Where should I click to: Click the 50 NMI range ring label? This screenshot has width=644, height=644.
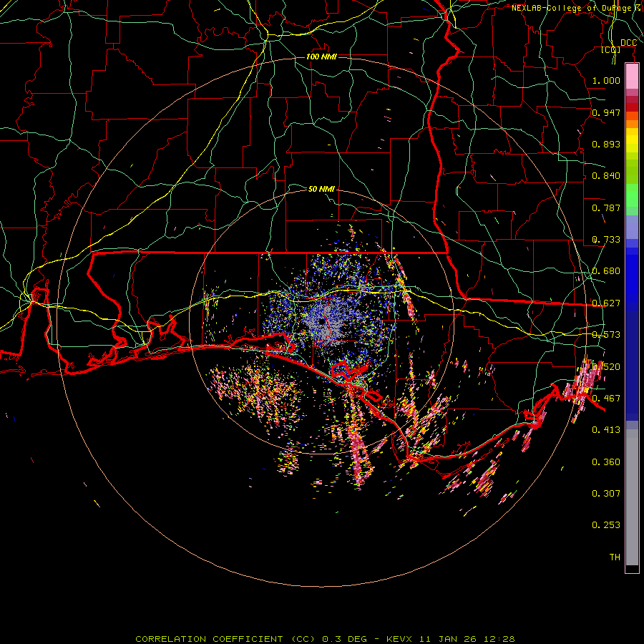tap(321, 189)
